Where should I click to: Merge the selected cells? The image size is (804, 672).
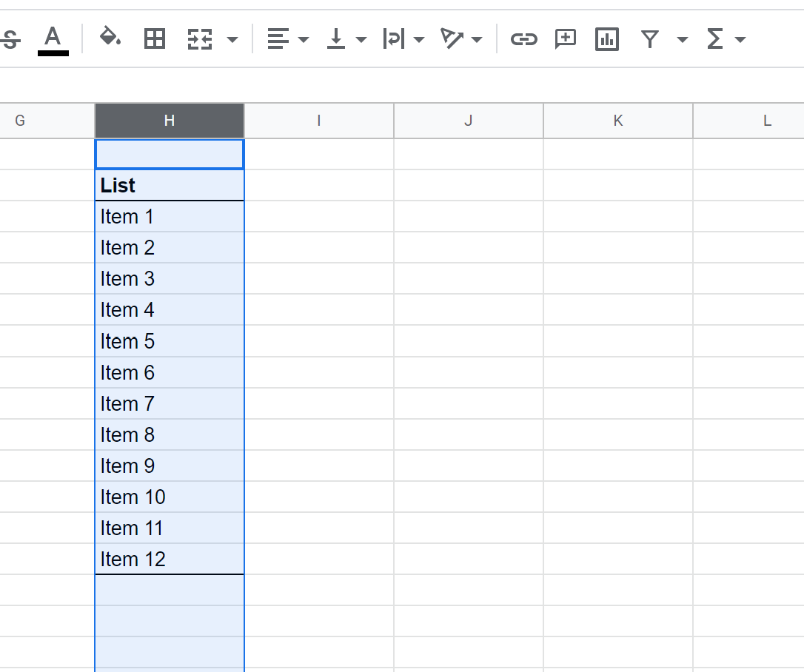click(198, 38)
